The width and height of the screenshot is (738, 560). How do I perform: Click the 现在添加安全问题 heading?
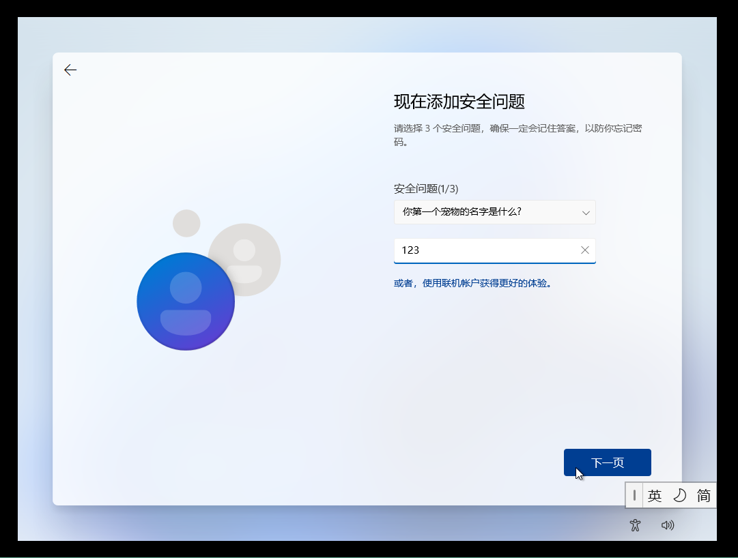coord(459,102)
